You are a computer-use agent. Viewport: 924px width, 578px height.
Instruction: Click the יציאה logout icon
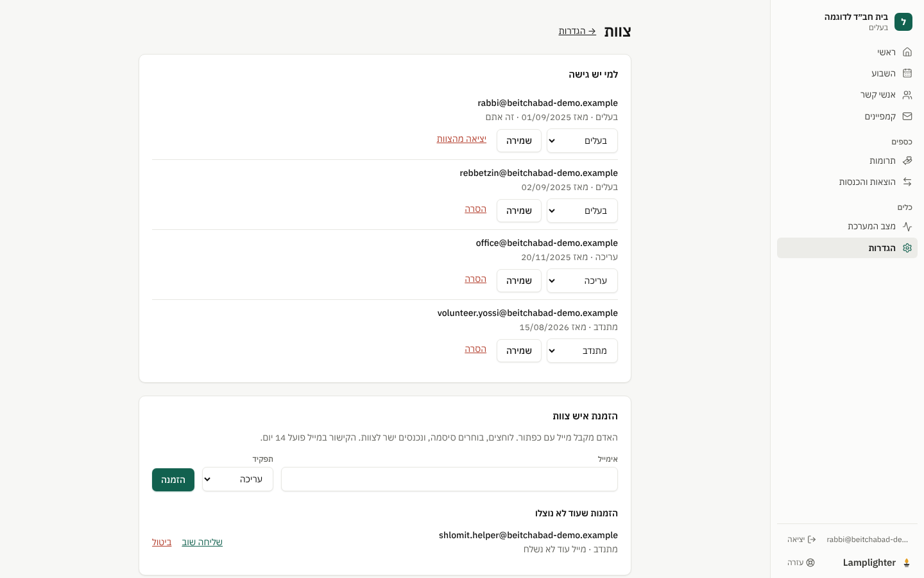pos(812,539)
